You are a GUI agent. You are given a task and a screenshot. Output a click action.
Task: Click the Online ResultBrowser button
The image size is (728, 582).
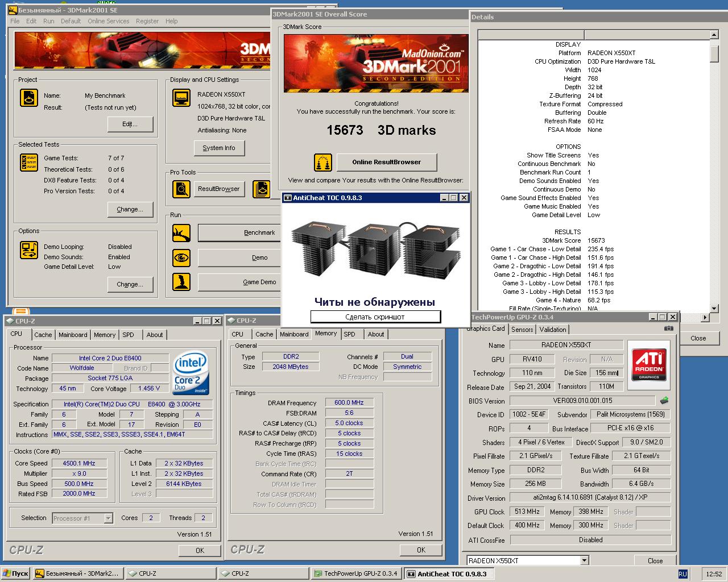(387, 162)
